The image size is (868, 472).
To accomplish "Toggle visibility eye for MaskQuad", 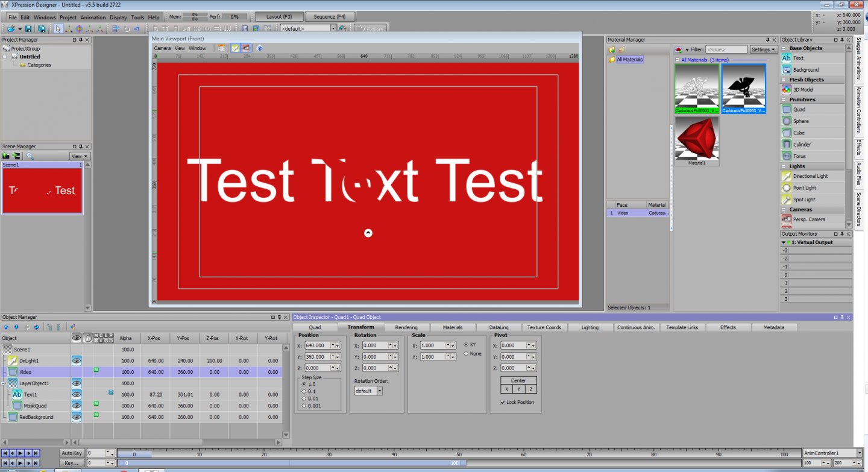I will pos(77,406).
